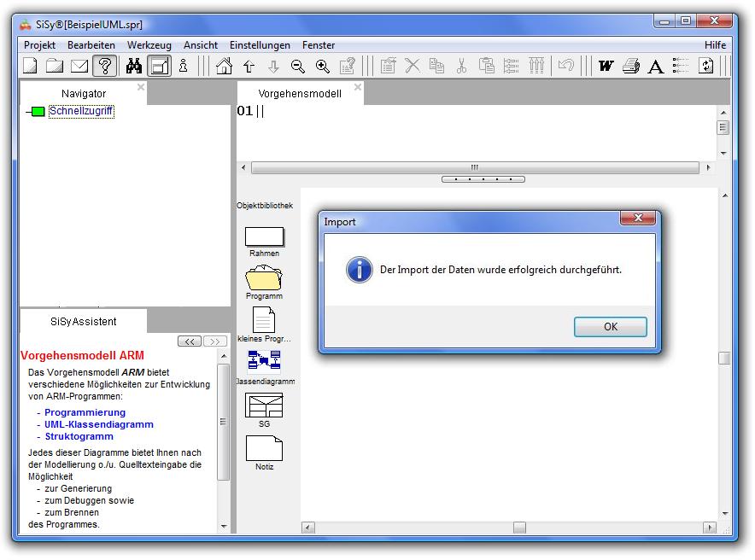Toggle the question mark help icon
The height and width of the screenshot is (560, 755).
pyautogui.click(x=105, y=66)
